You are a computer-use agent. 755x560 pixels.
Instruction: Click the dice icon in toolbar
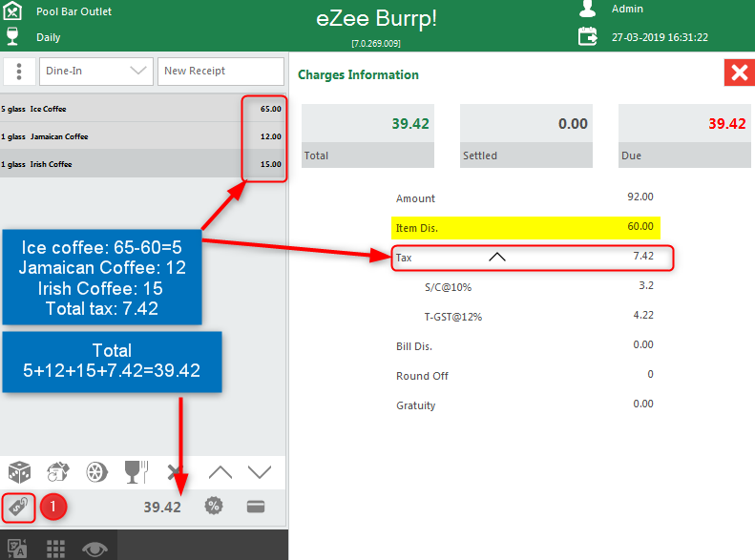point(19,472)
